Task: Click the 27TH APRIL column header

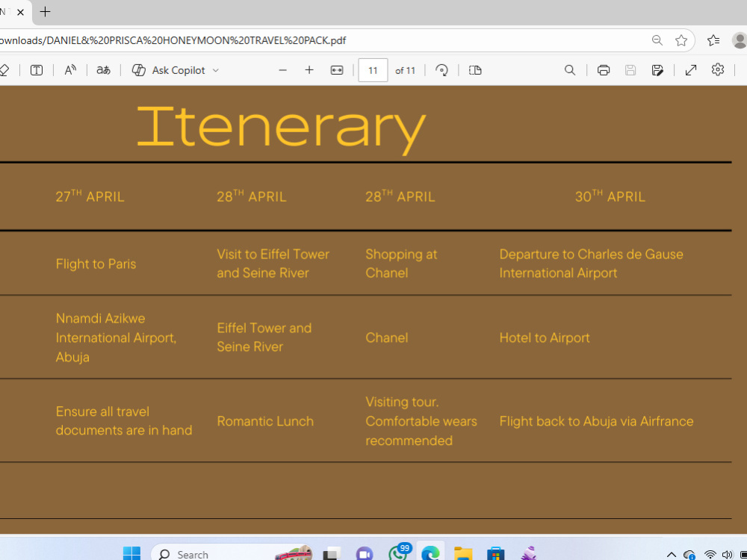Action: click(90, 196)
